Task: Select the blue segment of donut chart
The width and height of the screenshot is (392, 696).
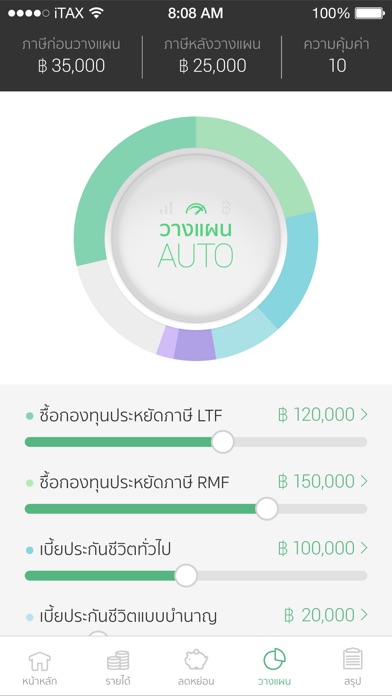Action: point(294,271)
